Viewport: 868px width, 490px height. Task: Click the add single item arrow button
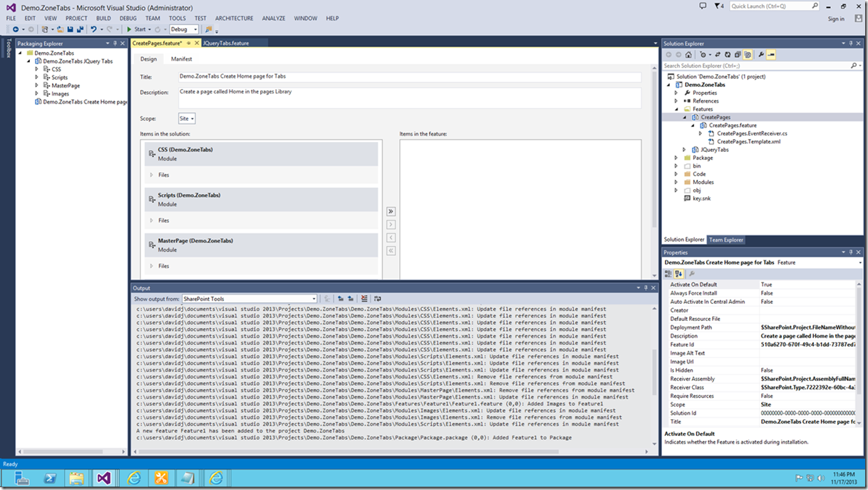(391, 225)
